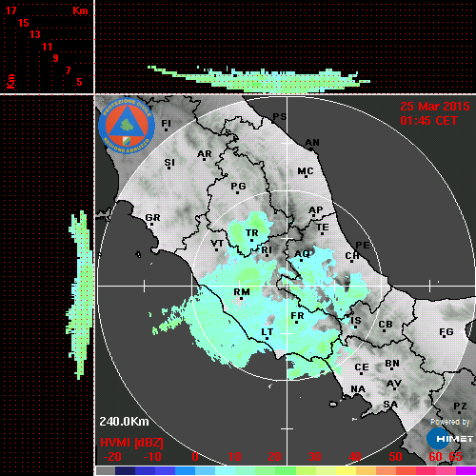Click the dark blue -20 color swatch
The height and width of the screenshot is (476, 476).
(126, 471)
